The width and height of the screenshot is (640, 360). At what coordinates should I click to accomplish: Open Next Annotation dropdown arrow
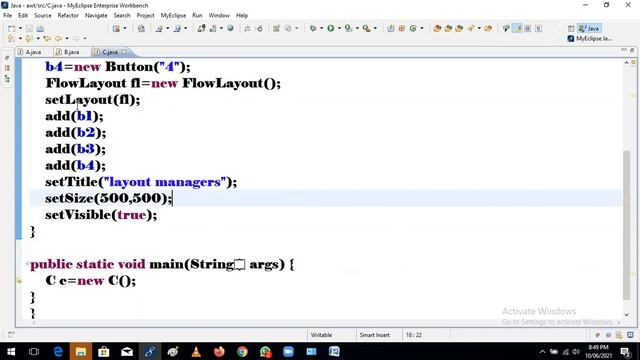(x=20, y=38)
